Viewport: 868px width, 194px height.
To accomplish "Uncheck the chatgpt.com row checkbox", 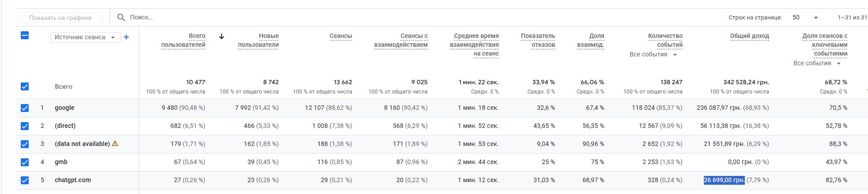I will coord(25,180).
